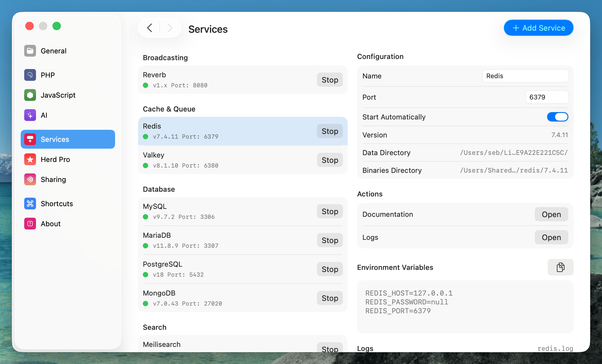Click the AI sparkle icon
This screenshot has width=602, height=364.
point(30,115)
